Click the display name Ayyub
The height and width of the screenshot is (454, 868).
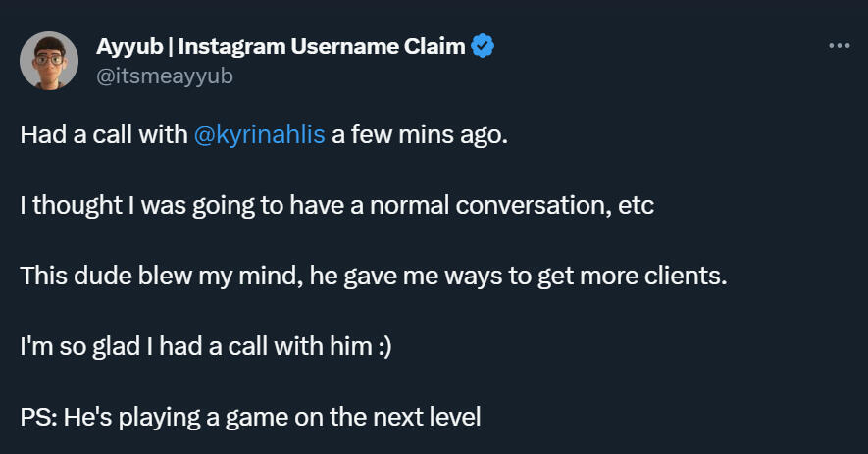point(126,46)
